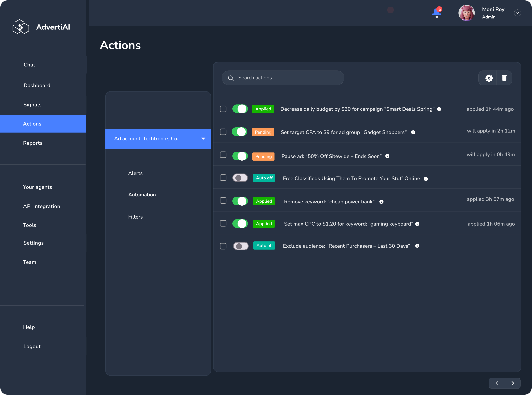Click info icon next to "Smart Deals Spring" action
Viewport: 532px width, 395px height.
point(439,109)
